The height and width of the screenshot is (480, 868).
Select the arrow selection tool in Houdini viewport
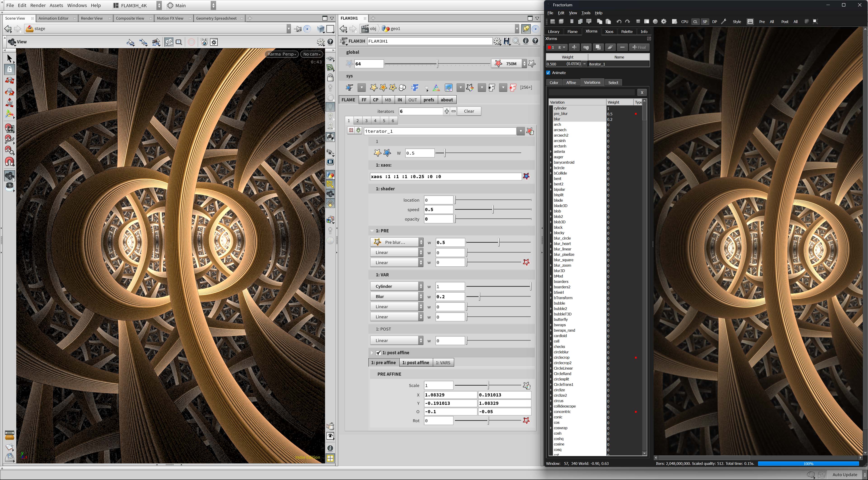pyautogui.click(x=9, y=58)
